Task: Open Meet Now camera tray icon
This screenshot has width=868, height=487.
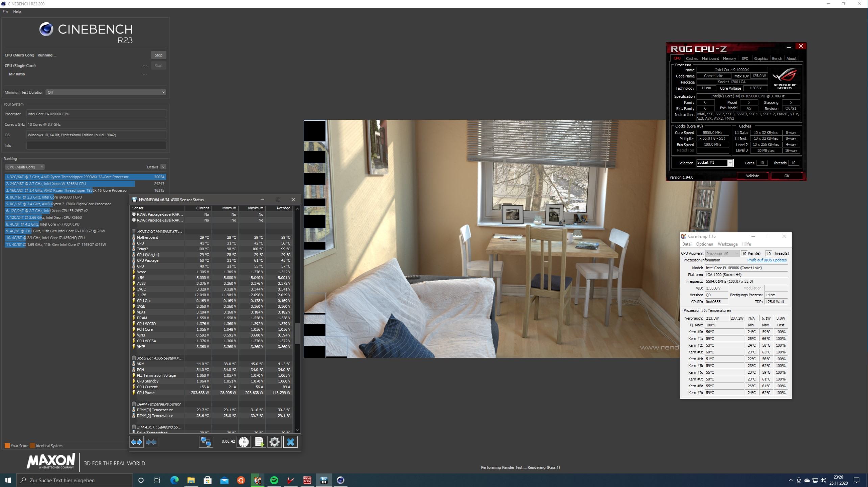Action: click(x=799, y=480)
